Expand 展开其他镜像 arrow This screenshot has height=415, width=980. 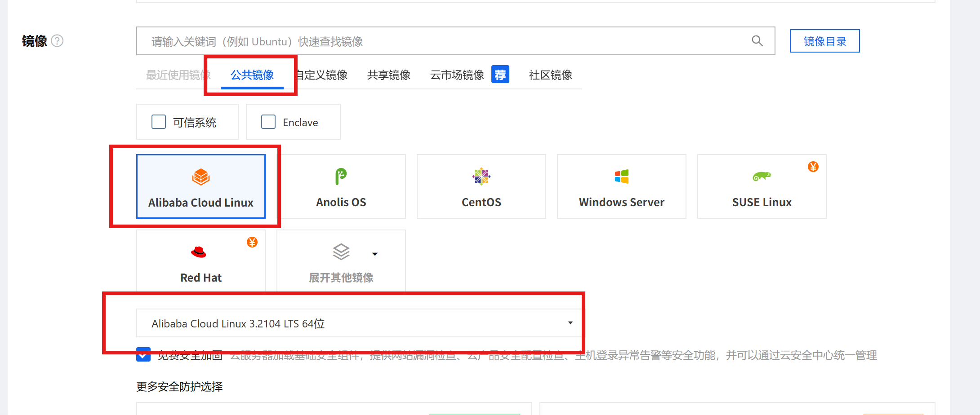(375, 254)
